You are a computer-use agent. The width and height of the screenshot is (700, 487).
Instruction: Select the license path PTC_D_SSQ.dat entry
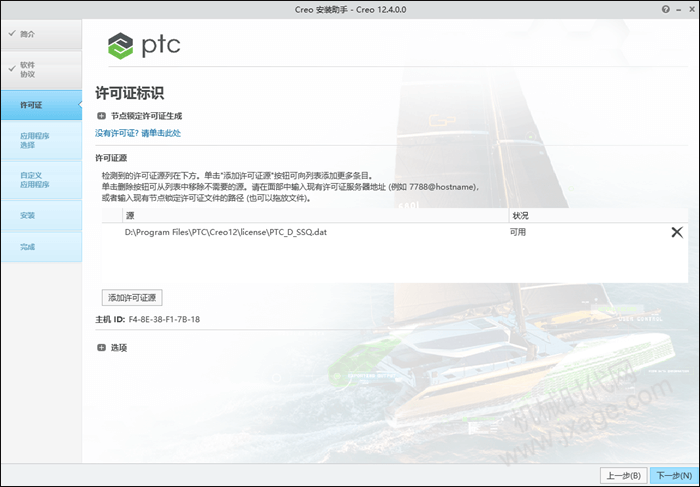(225, 232)
